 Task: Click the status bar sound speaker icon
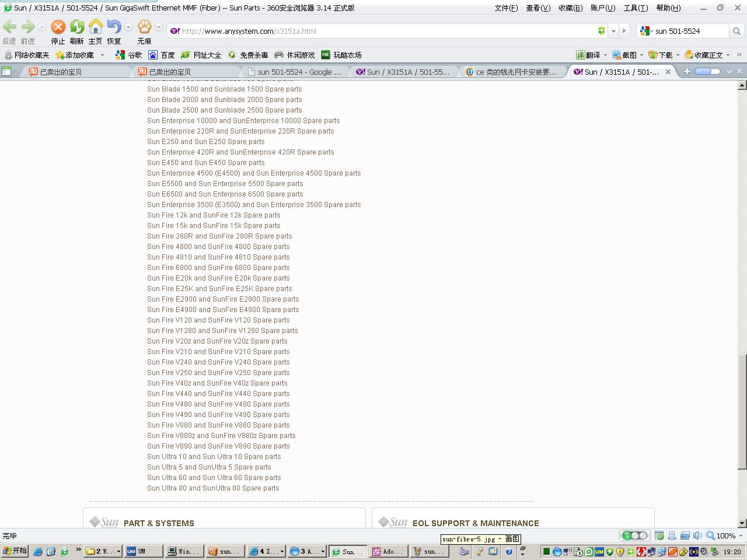[697, 535]
